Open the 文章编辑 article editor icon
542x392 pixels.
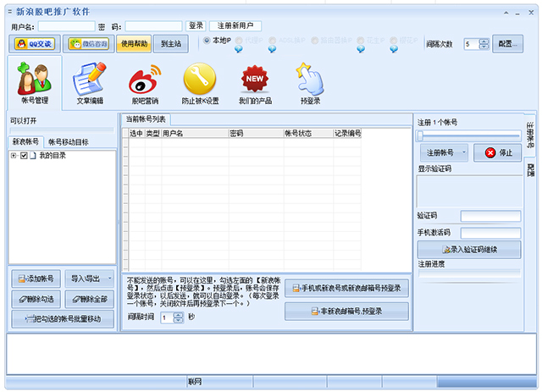click(x=89, y=86)
